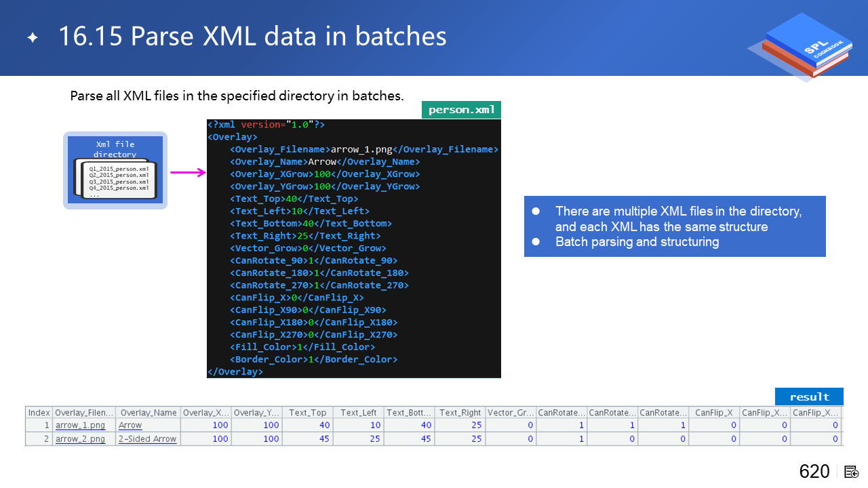Click the 2-Sided Arrow name link
This screenshot has height=488, width=868.
(x=147, y=439)
